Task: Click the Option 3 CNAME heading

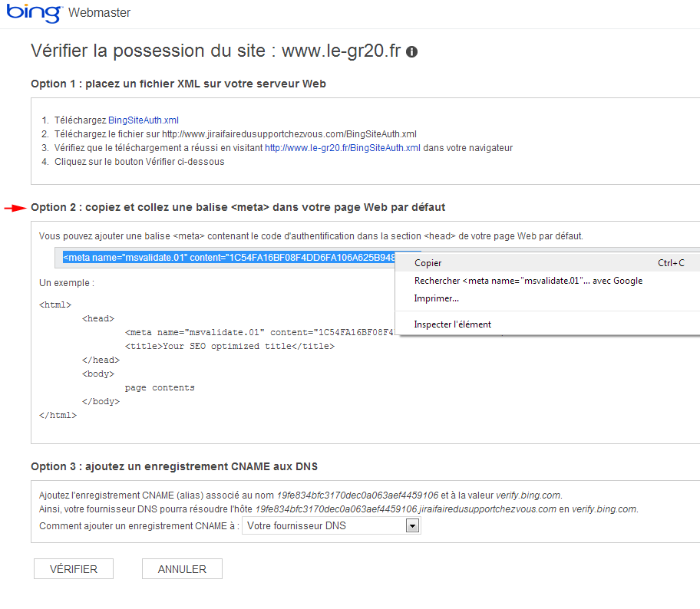Action: coord(174,466)
